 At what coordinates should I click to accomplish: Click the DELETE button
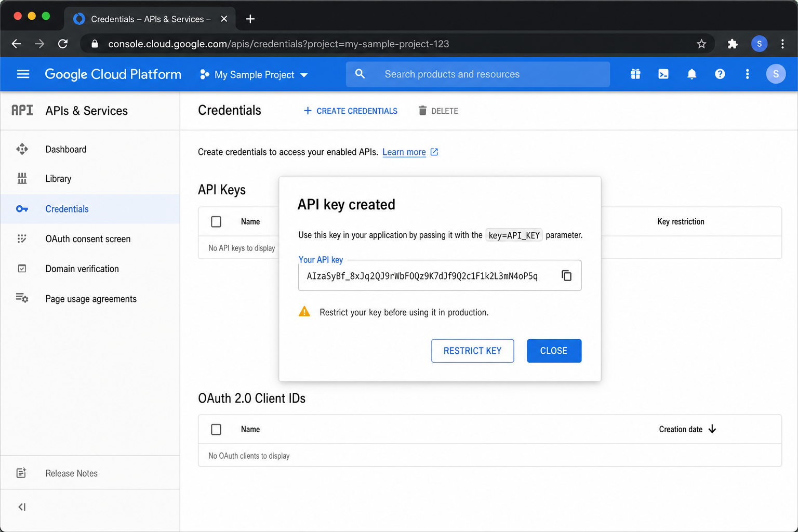pos(438,111)
